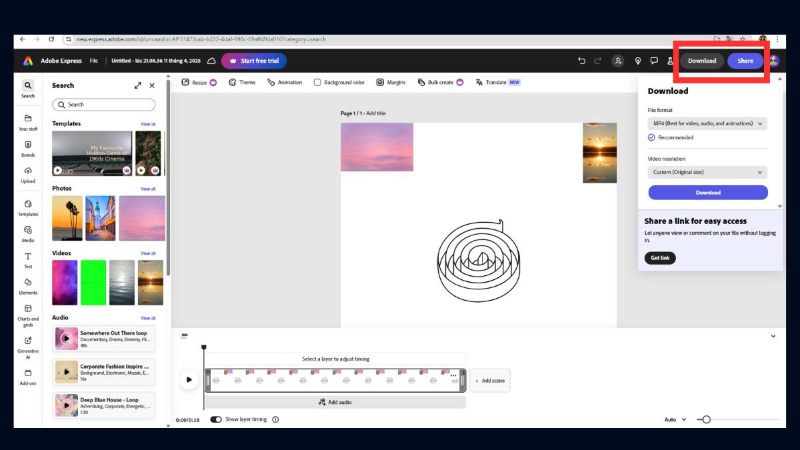Expand the Search panel to full view
Image resolution: width=800 pixels, height=450 pixels.
[x=138, y=86]
